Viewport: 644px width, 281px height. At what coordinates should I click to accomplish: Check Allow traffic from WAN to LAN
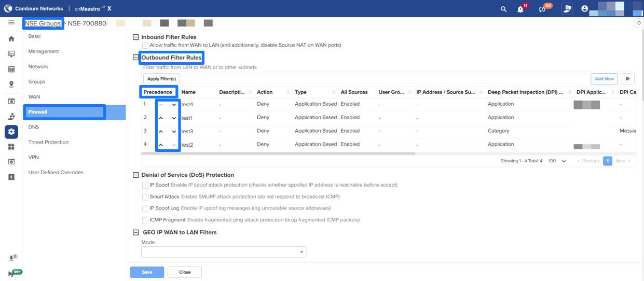pyautogui.click(x=145, y=45)
